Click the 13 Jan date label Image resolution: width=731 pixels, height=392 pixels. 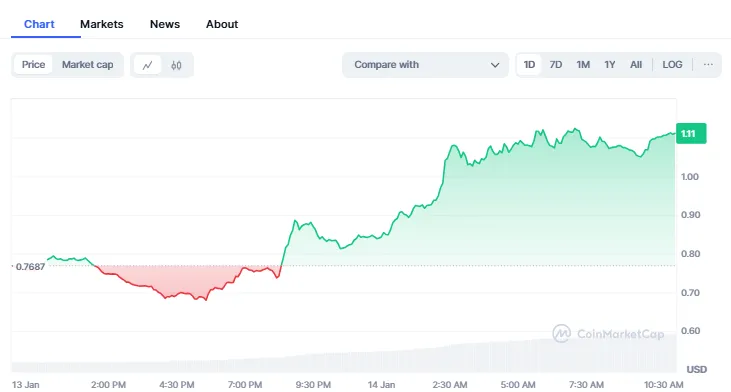point(26,385)
